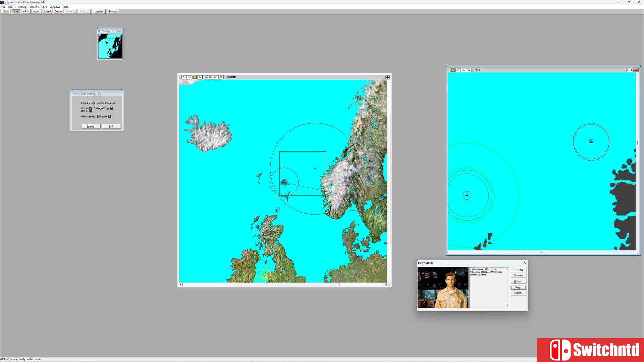Image resolution: width=644 pixels, height=362 pixels.
Task: Click the black dot button in Group window header
Action: click(x=387, y=77)
